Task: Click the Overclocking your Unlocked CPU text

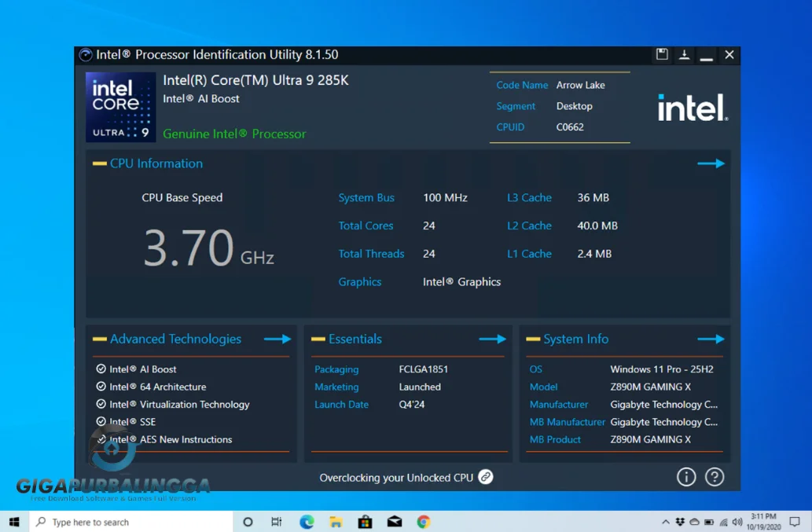Action: 396,478
